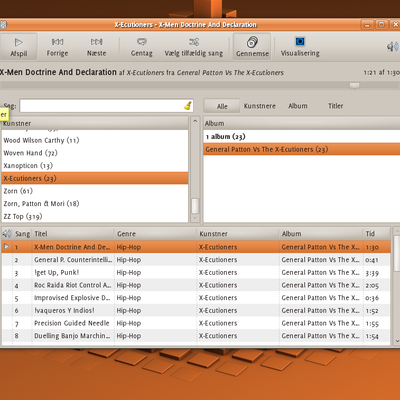This screenshot has width=400, height=400.
Task: Toggle Vælg tilfældig sang shuffle
Action: click(x=194, y=47)
